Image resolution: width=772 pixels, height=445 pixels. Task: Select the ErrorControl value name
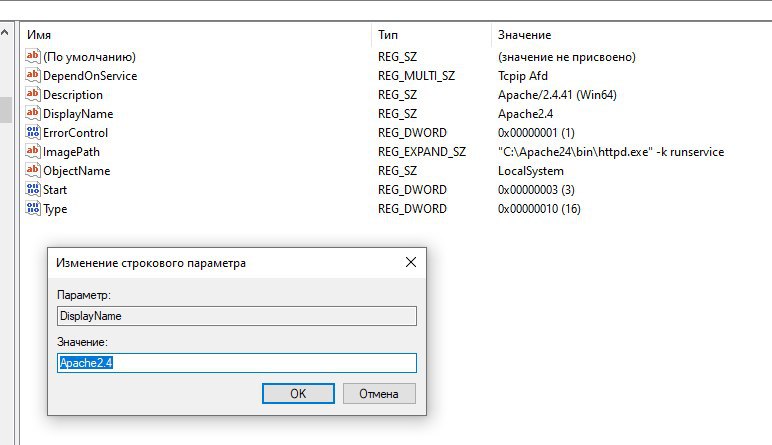[75, 133]
